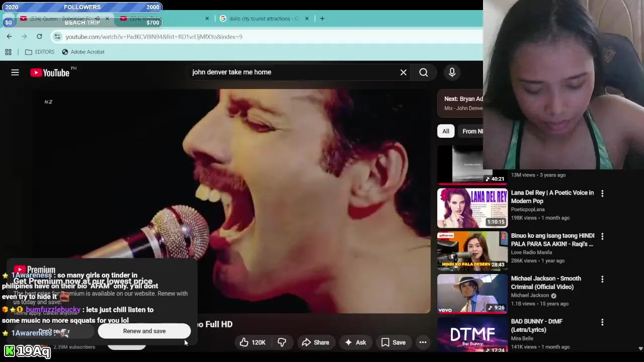This screenshot has height=362, width=644.
Task: Open the Smooth Criminal video thumbnail
Action: coord(472,294)
